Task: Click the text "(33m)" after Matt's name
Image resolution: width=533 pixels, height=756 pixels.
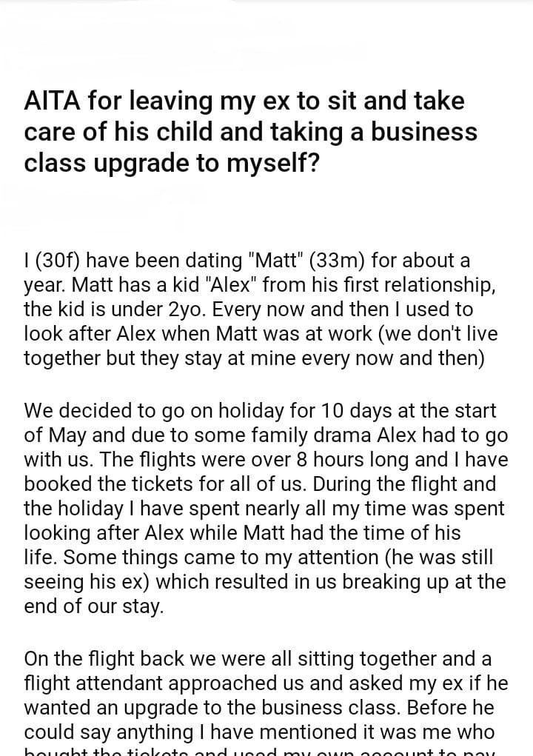Action: (337, 261)
